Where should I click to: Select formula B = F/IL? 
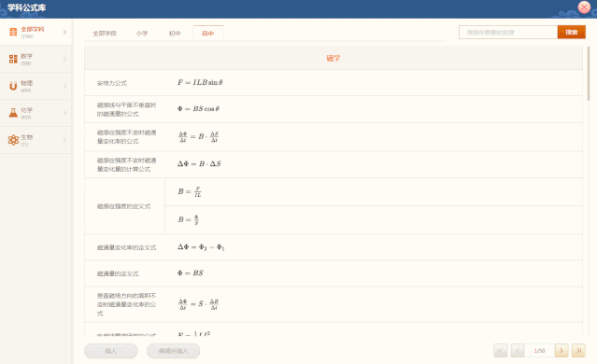point(190,191)
